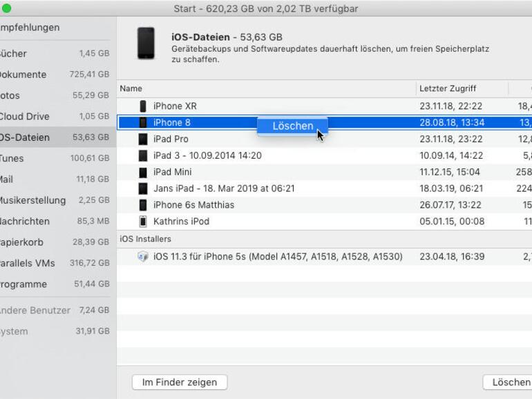Select iOS 11.3 für iPhone 5s installer name
Viewport: 532px width, 399px height.
pyautogui.click(x=278, y=257)
